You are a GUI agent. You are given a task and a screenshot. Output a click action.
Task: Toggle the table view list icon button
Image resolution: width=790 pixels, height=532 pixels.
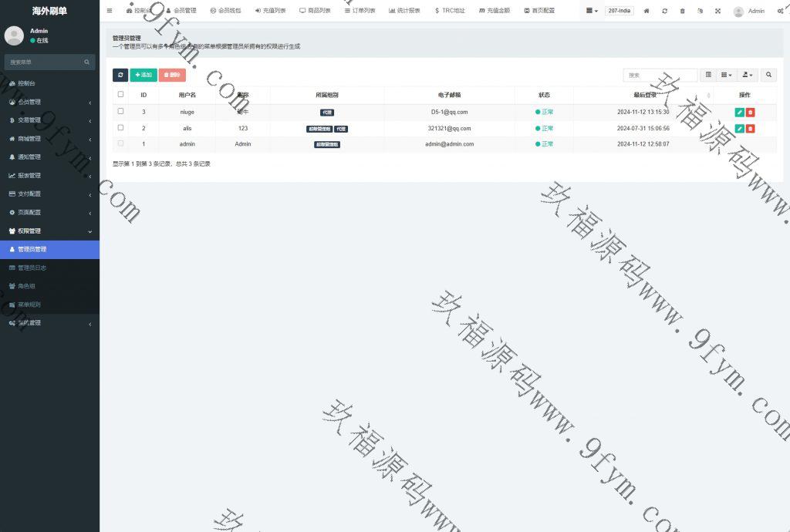pos(708,75)
